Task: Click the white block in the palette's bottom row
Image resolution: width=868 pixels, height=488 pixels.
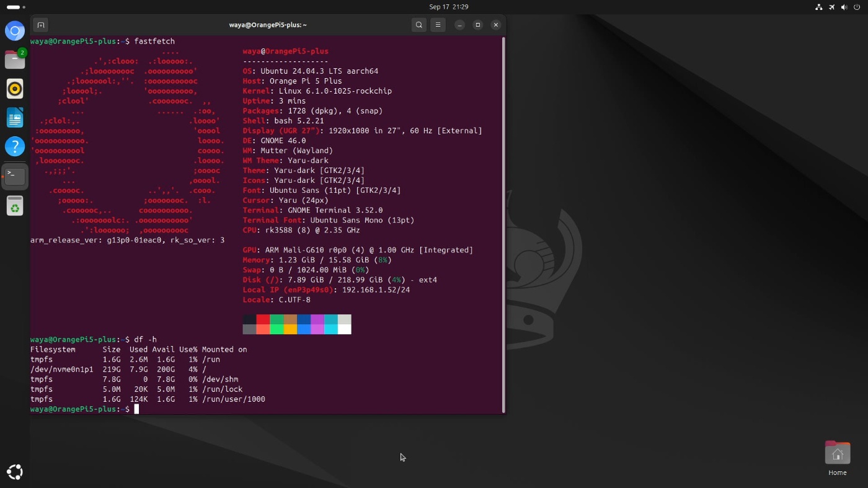Action: pyautogui.click(x=345, y=329)
